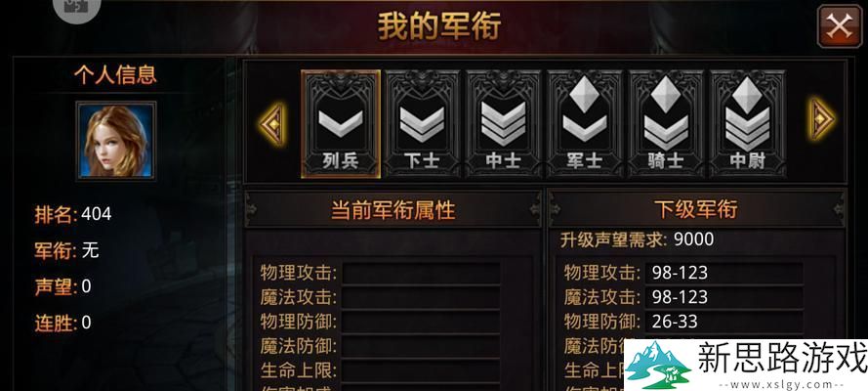Viewport: 868px width, 391px height.
Task: Select the 军士 rank badge
Action: 585,124
